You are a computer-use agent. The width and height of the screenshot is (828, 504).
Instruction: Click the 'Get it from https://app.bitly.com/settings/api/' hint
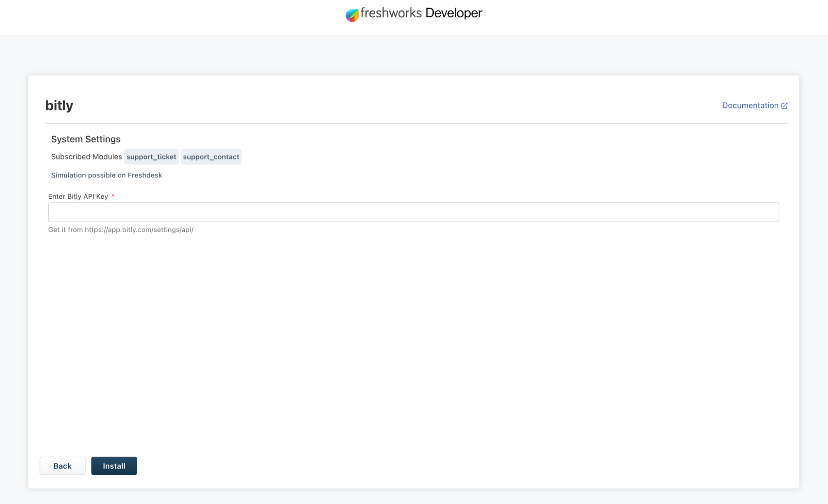point(121,230)
